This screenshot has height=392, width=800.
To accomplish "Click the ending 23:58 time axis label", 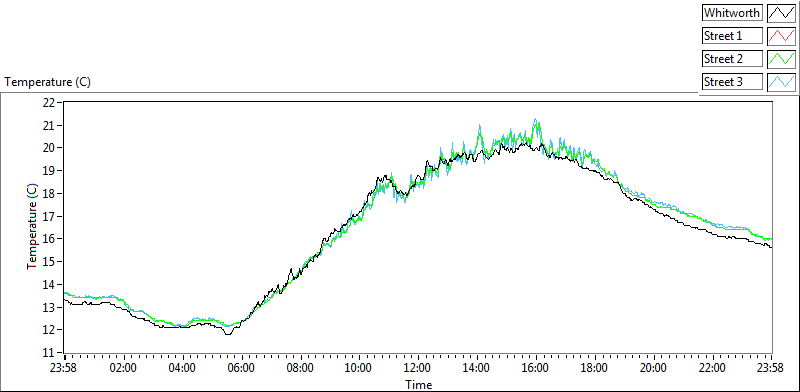I will tap(771, 368).
